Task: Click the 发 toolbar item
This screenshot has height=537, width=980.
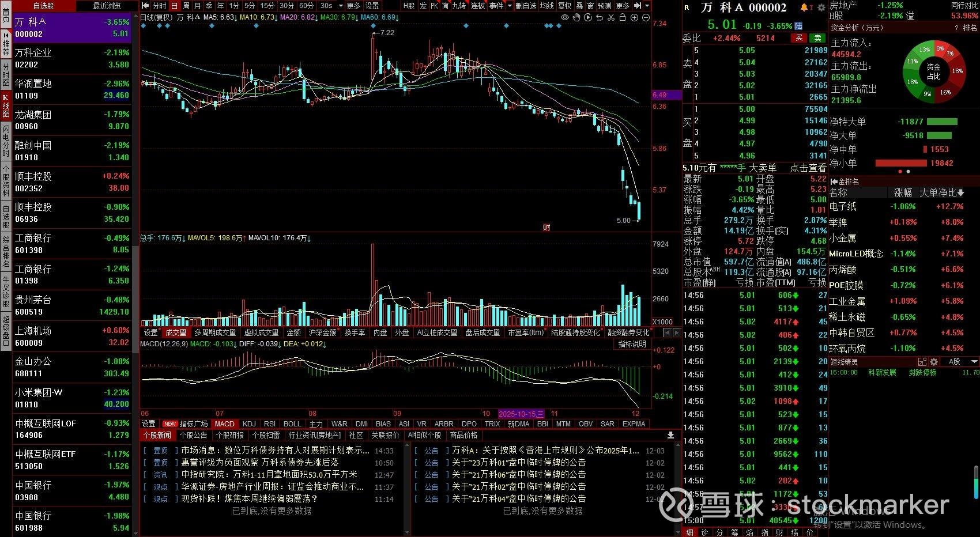Action: [423, 6]
